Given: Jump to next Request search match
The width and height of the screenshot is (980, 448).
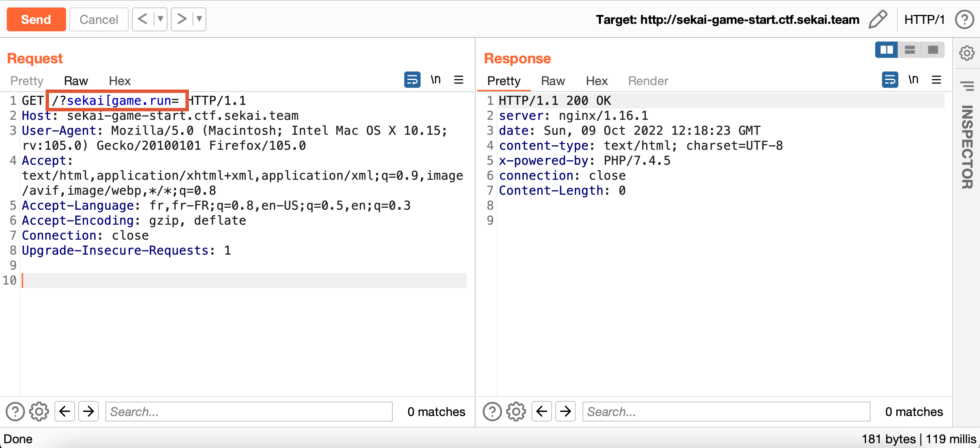Looking at the screenshot, I should pyautogui.click(x=88, y=412).
